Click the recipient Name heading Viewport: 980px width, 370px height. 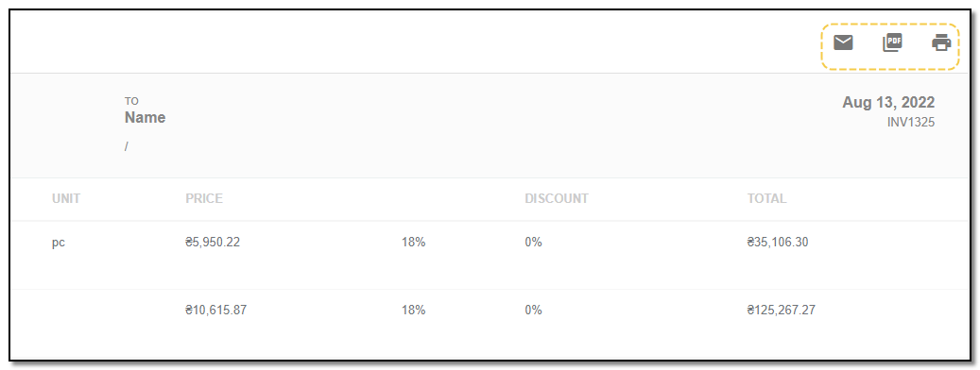click(145, 117)
